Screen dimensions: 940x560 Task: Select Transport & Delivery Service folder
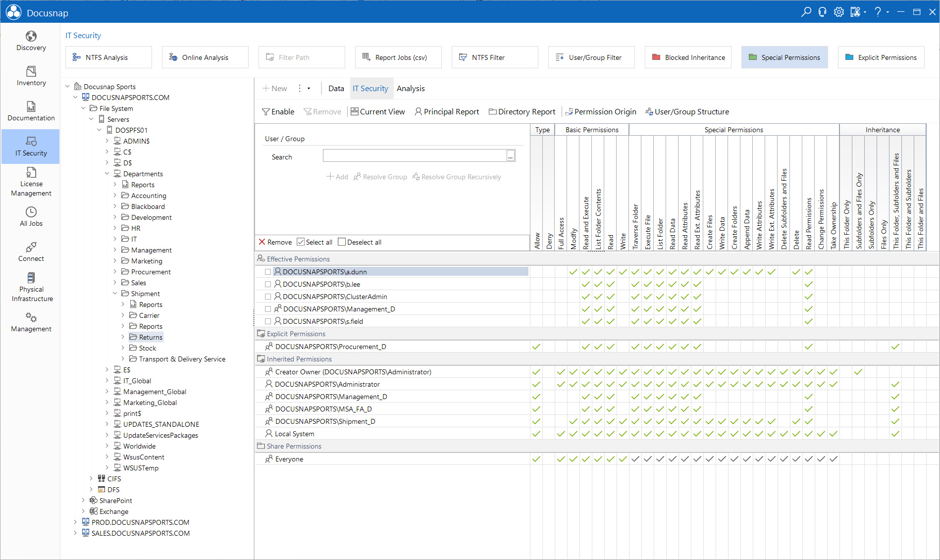pos(177,359)
